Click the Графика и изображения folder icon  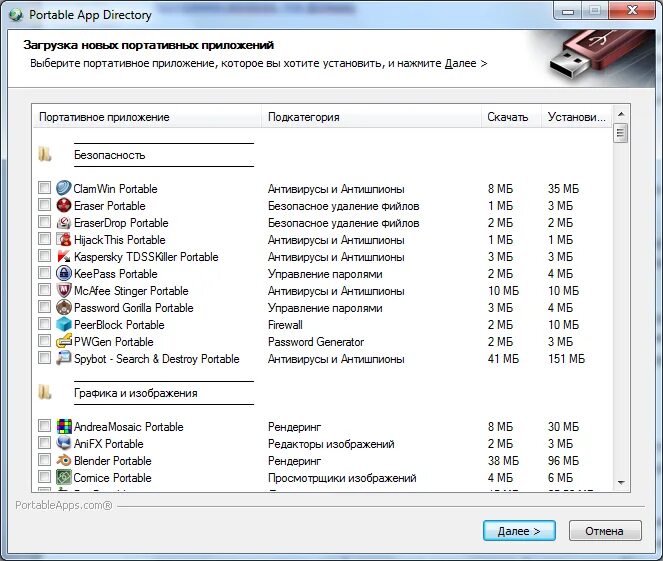tap(45, 392)
